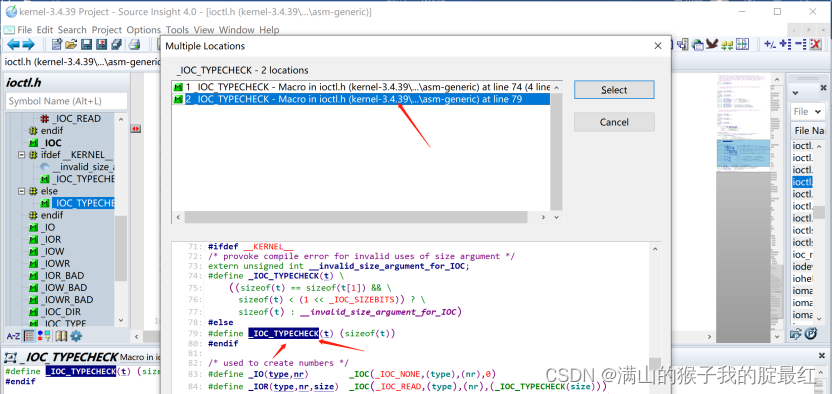Click the red X outline toolbar icon

point(816,45)
